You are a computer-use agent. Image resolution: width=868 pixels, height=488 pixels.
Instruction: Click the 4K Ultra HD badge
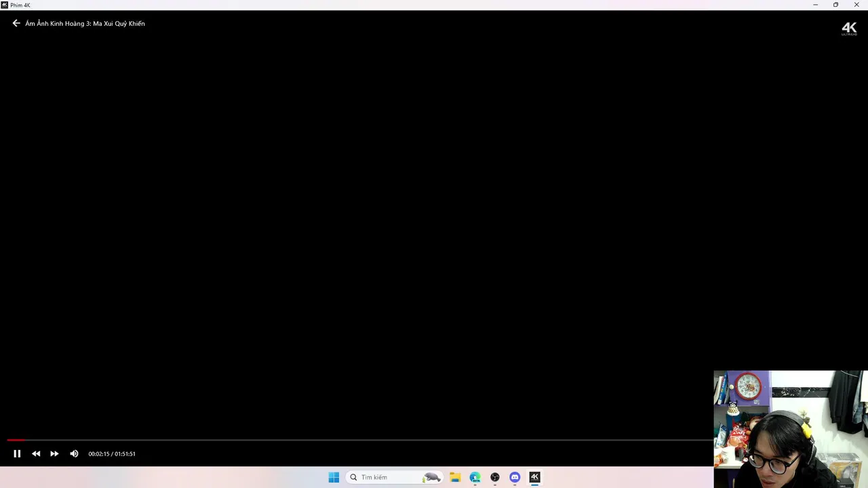pyautogui.click(x=849, y=28)
